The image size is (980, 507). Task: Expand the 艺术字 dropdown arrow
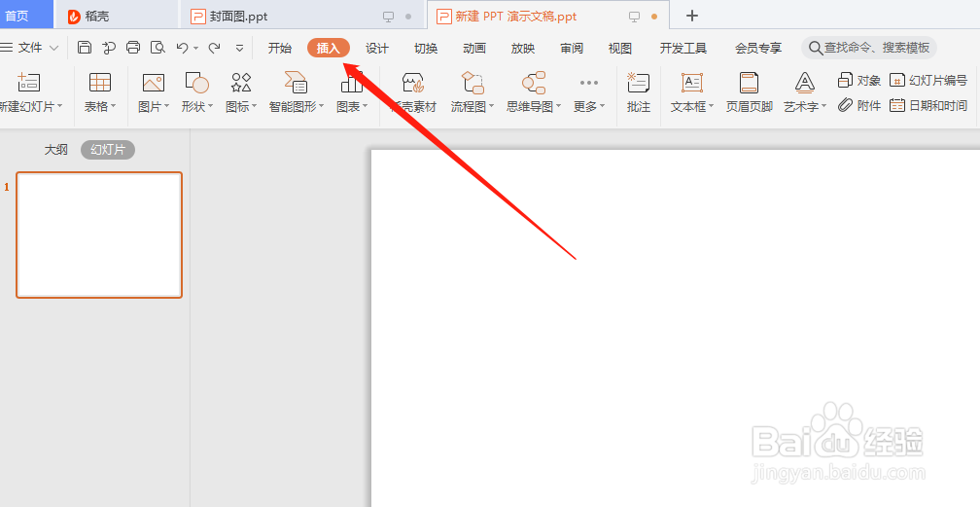click(824, 106)
